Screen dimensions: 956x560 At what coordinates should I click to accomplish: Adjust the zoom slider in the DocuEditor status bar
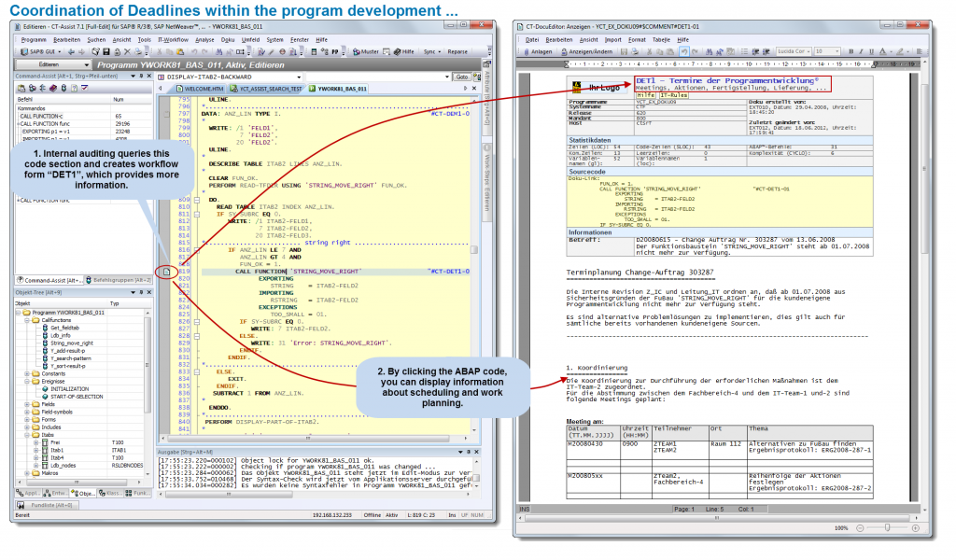(888, 527)
